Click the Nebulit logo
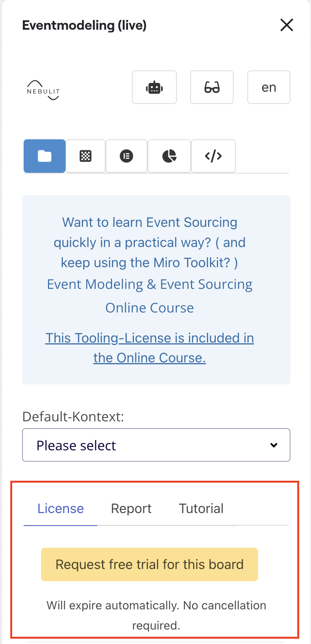This screenshot has width=311, height=644. [43, 90]
